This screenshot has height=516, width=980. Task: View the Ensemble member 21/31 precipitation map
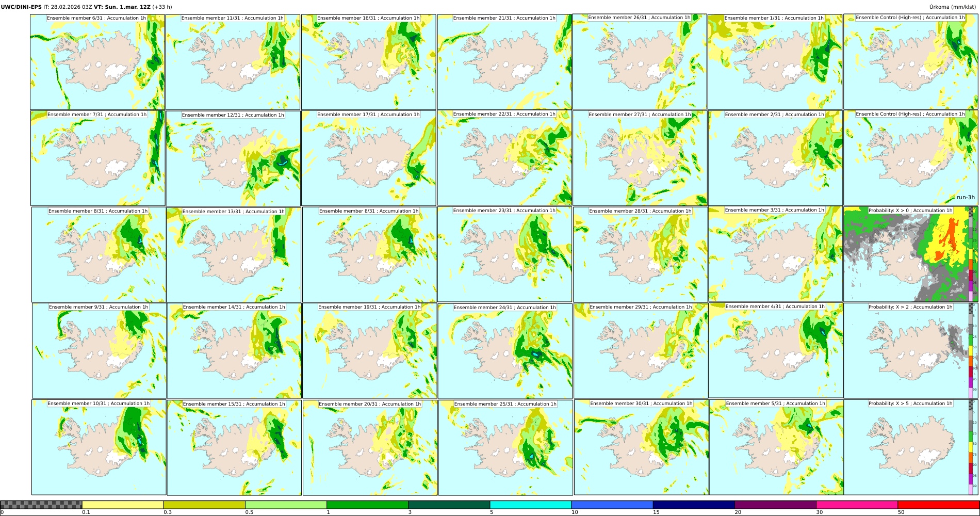pyautogui.click(x=504, y=62)
